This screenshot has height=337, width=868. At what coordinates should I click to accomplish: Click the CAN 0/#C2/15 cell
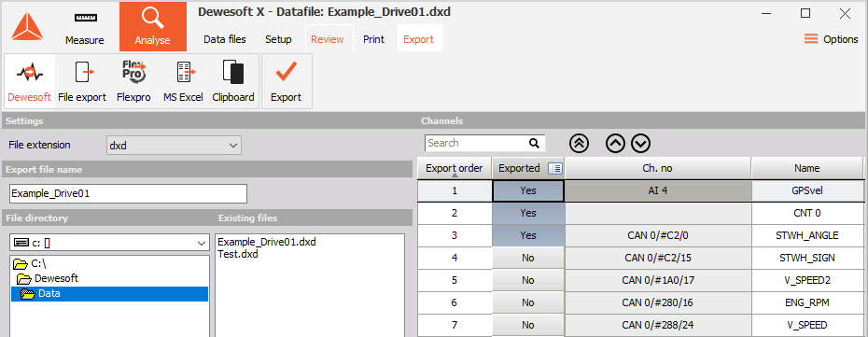click(x=658, y=258)
